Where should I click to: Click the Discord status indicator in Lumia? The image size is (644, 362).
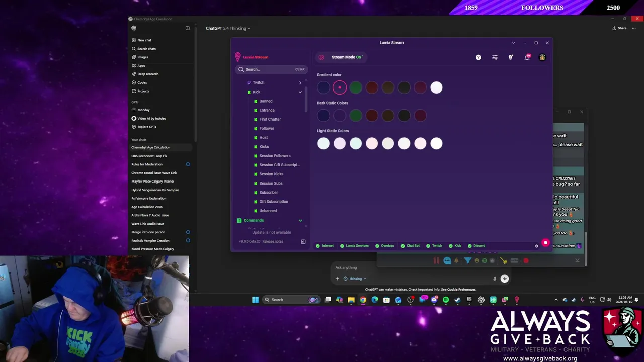tap(476, 246)
